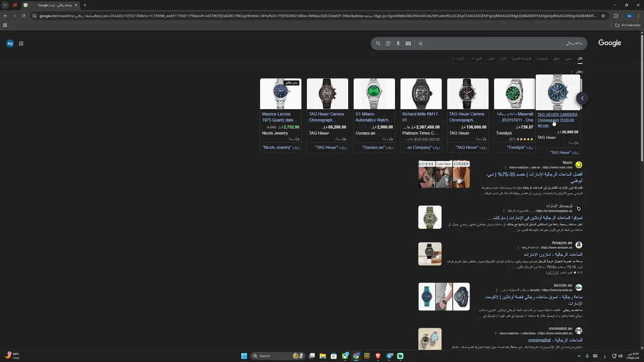The height and width of the screenshot is (362, 644).
Task: Switch to the "صور" (Images) tab
Action: pyautogui.click(x=569, y=58)
